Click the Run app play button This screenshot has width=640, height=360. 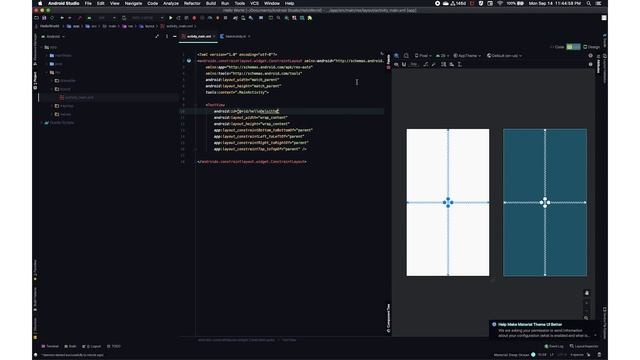coord(171,18)
